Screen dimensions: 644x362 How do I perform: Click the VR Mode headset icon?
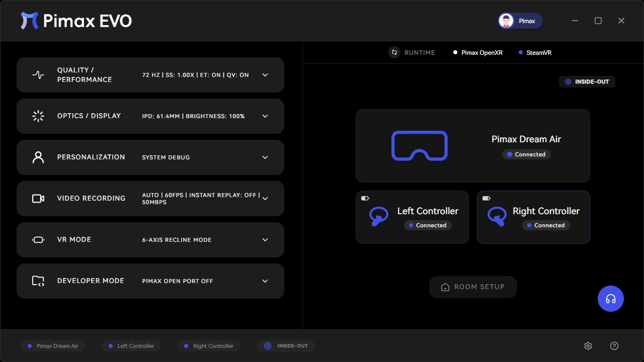pos(38,240)
